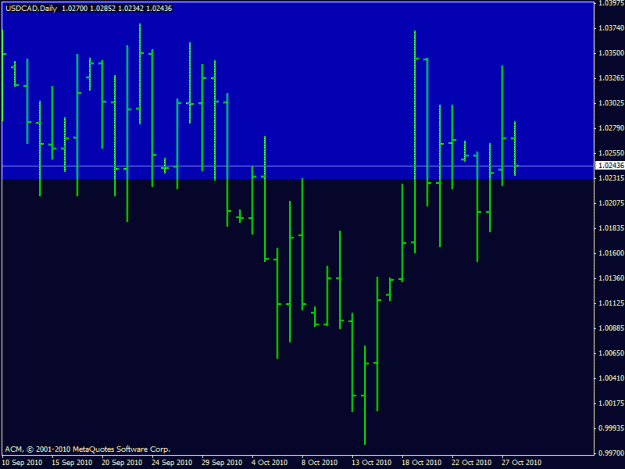
Task: Click the 18 Oct 2010 date label
Action: coord(422,463)
